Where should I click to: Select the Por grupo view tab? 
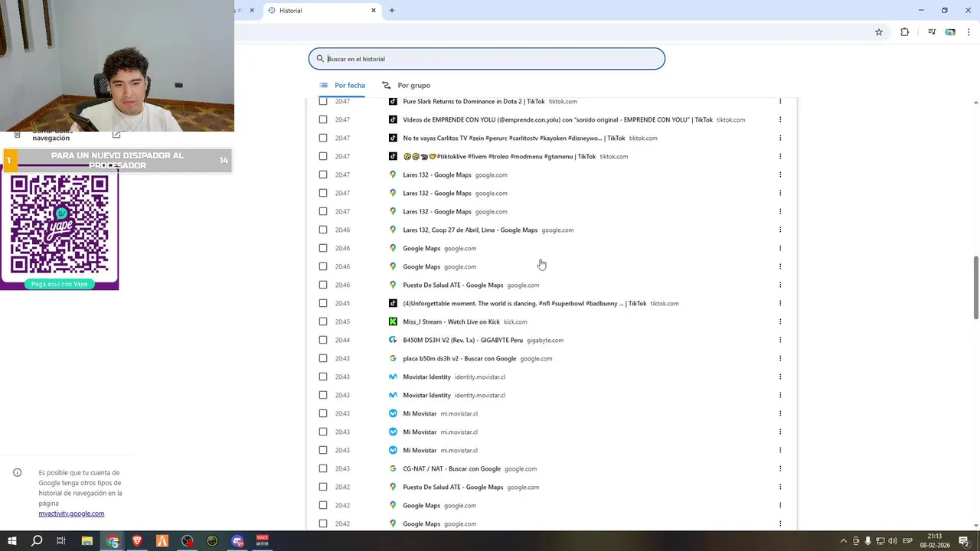point(407,85)
